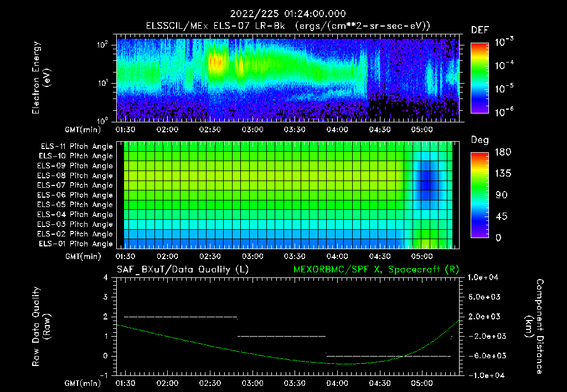The width and height of the screenshot is (567, 392).
Task: Select the DEF colorbar label
Action: tap(480, 30)
